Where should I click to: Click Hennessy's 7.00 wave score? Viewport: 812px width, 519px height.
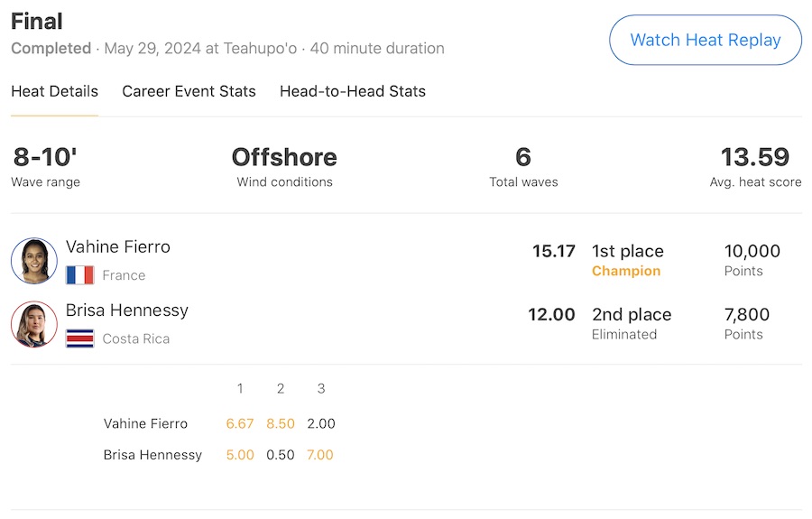[321, 455]
